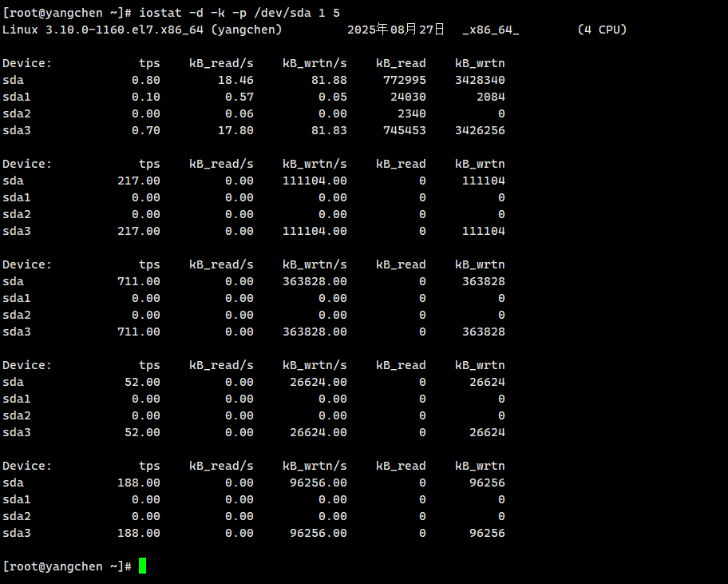Viewport: 728px width, 584px height.
Task: Select the sda3 kB_read/s value '17.80'
Action: click(x=235, y=130)
